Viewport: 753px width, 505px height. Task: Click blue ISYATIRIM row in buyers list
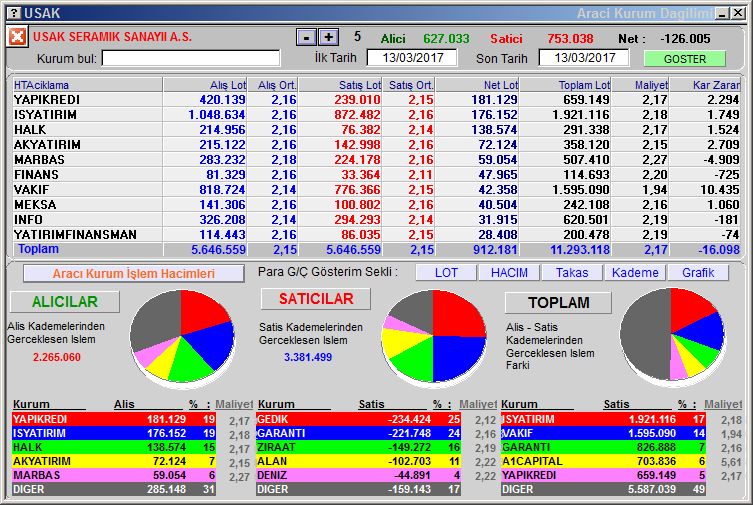[x=114, y=433]
